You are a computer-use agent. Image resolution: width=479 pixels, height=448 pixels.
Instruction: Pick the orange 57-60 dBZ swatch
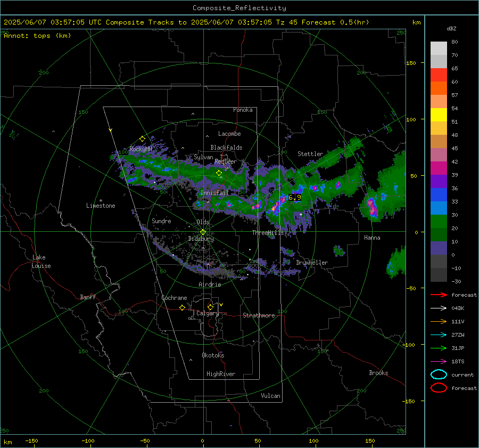click(x=439, y=88)
